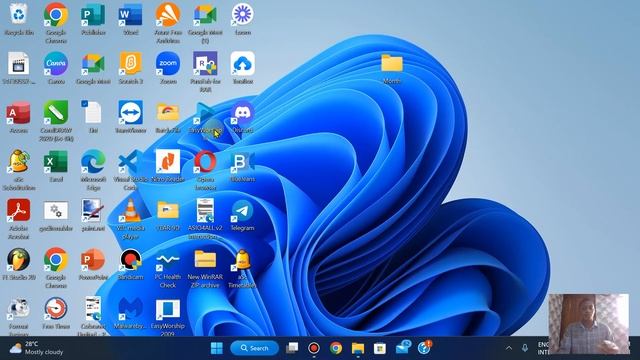Open Chrome from the taskbar
Screen dimensions: 640x360
[x=336, y=348]
